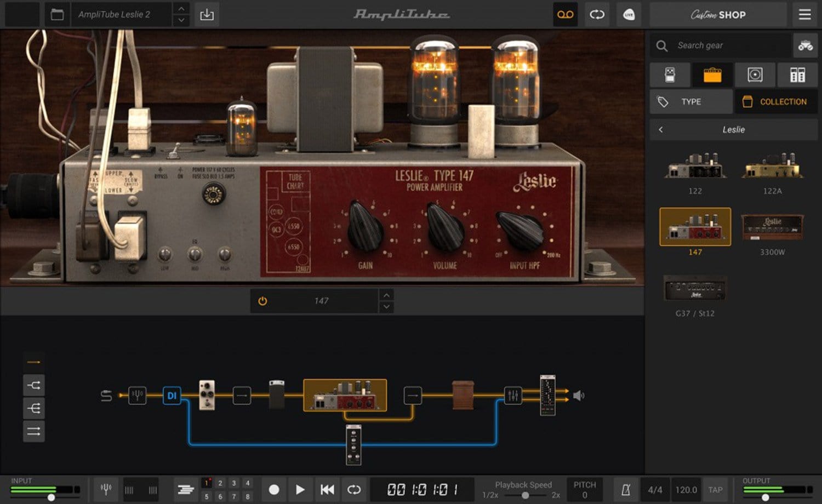The width and height of the screenshot is (822, 504).
Task: Select the Leslie cabinet in chain
Action: [463, 395]
